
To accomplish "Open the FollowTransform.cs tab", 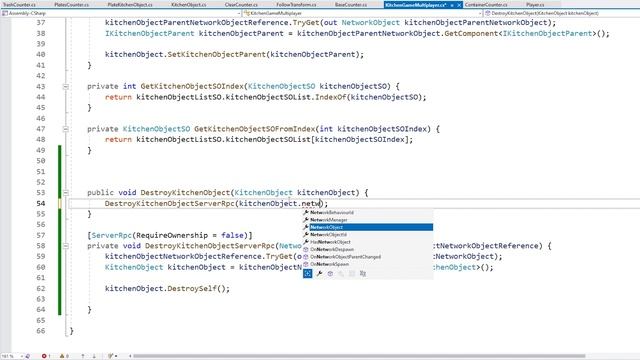I will coord(296,4).
